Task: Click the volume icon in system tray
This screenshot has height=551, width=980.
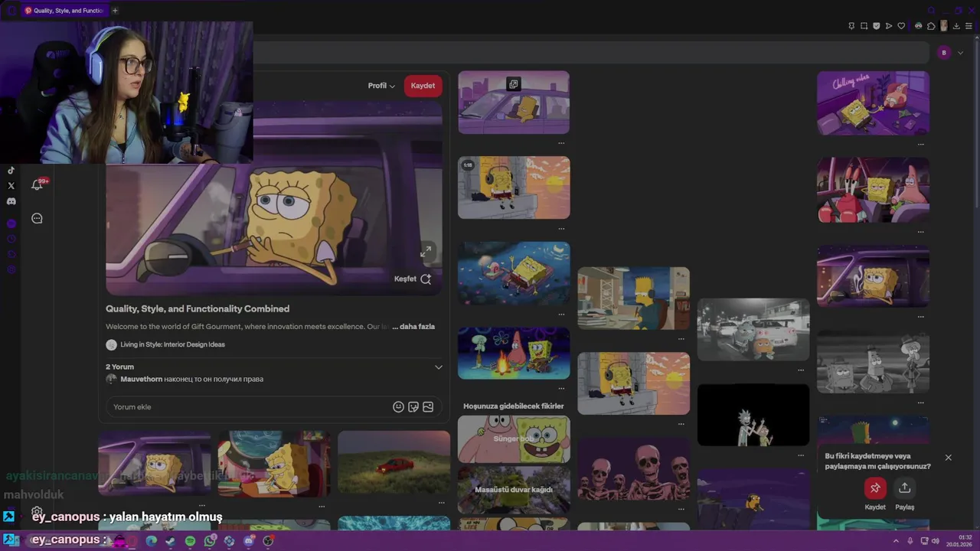Action: pyautogui.click(x=936, y=541)
